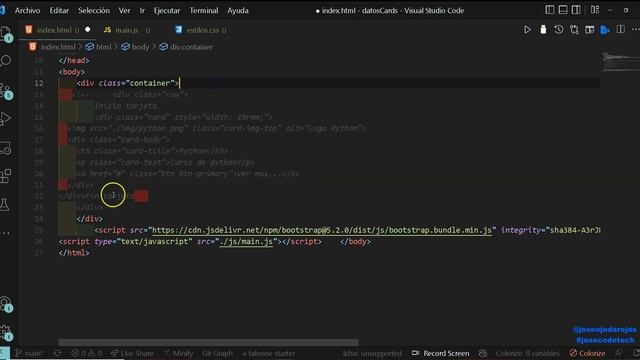Split the editor right
Viewport: 640px width, 360px height.
pos(620,29)
